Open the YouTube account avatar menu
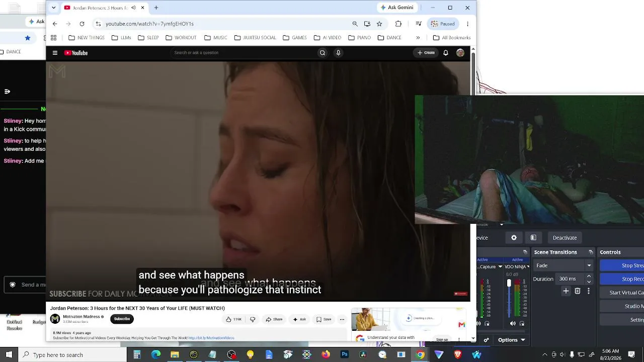 coord(460,53)
